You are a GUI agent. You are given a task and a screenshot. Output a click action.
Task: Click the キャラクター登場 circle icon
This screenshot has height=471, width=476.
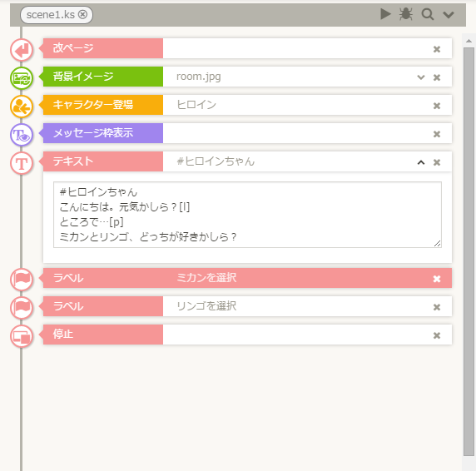[x=22, y=107]
